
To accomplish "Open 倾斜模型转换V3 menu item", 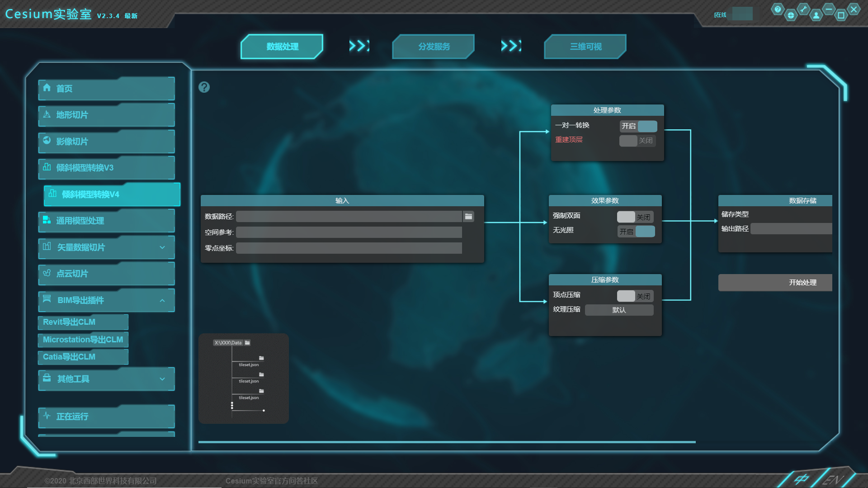I will pyautogui.click(x=107, y=168).
